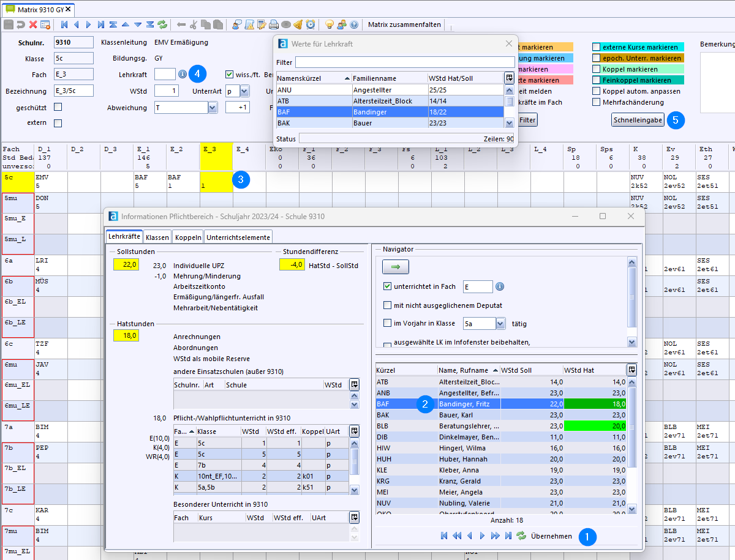The height and width of the screenshot is (560, 735).
Task: Switch to Koppeln tab
Action: pos(188,237)
